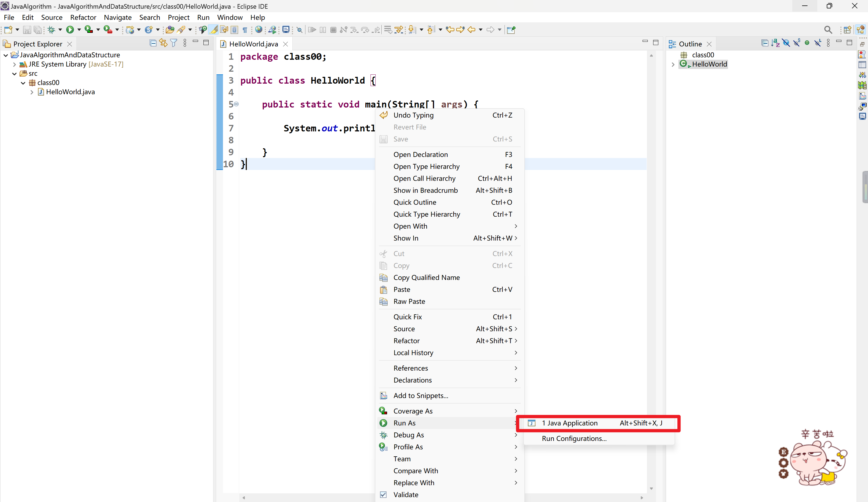Open the Navigate menu
This screenshot has width=868, height=502.
pos(118,17)
